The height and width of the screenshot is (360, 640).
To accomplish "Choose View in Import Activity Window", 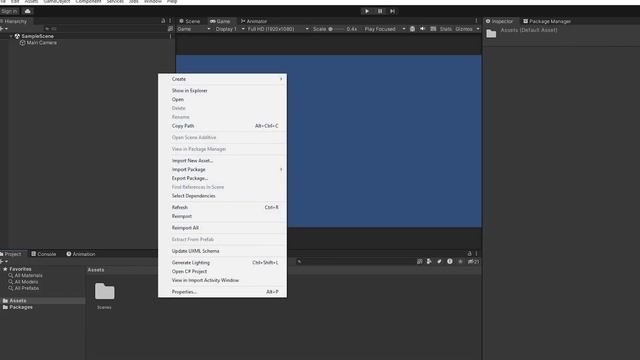I will (222, 280).
